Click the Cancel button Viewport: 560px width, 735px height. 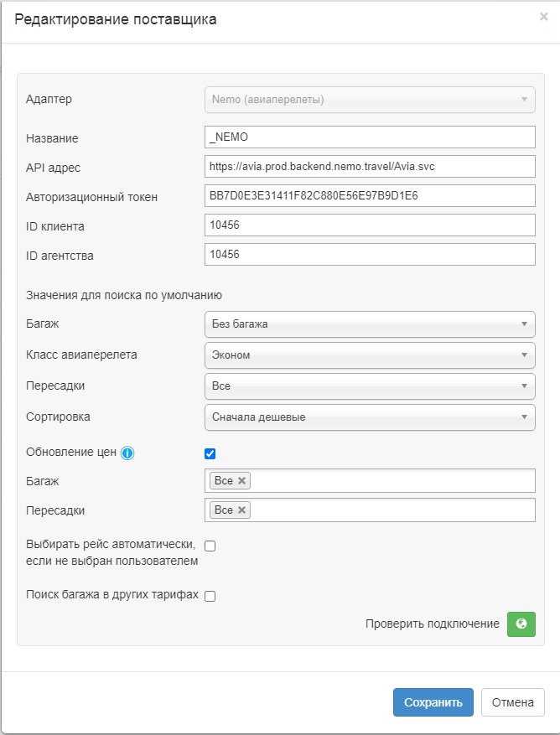click(512, 702)
